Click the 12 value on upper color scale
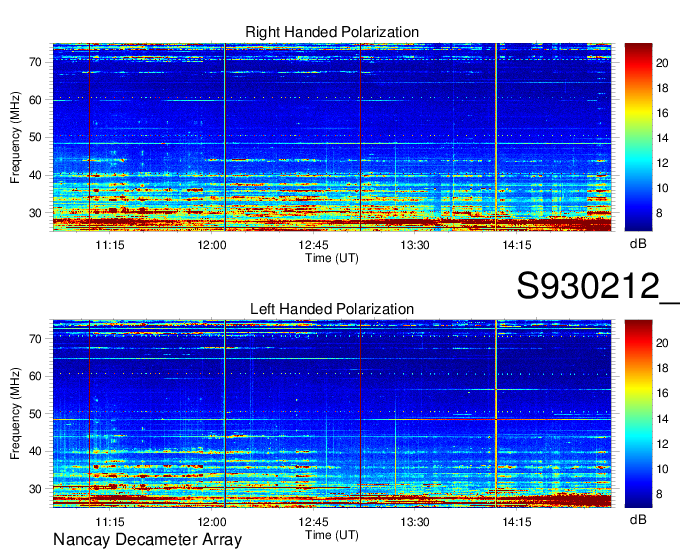The image size is (680, 552). point(662,163)
